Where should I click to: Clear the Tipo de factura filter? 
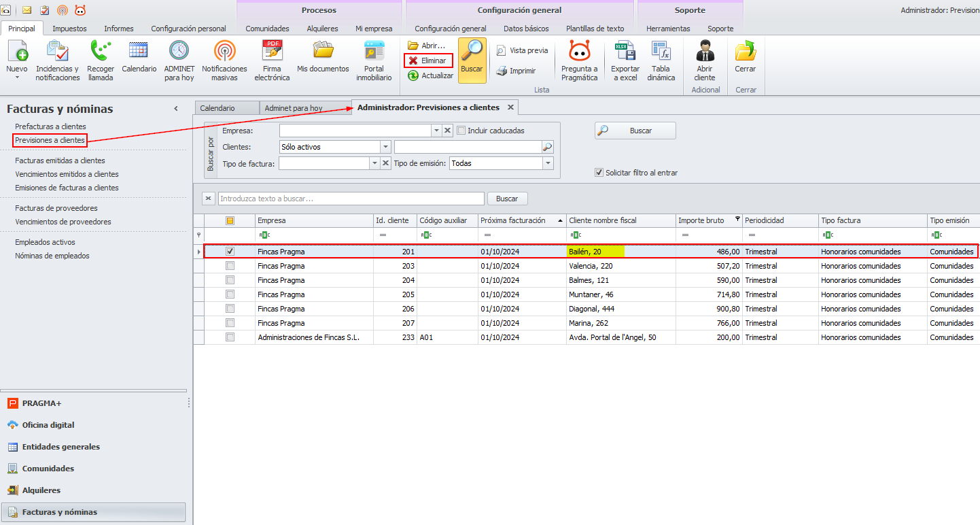386,163
